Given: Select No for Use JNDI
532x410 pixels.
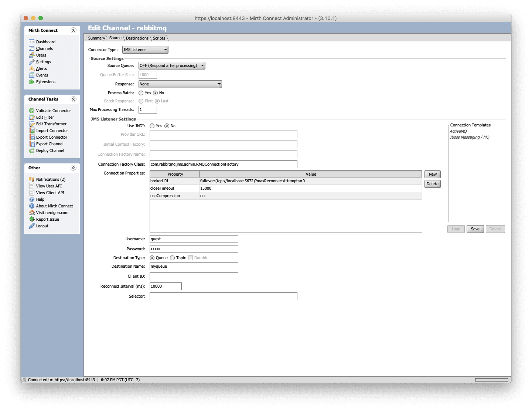Looking at the screenshot, I should [x=167, y=126].
